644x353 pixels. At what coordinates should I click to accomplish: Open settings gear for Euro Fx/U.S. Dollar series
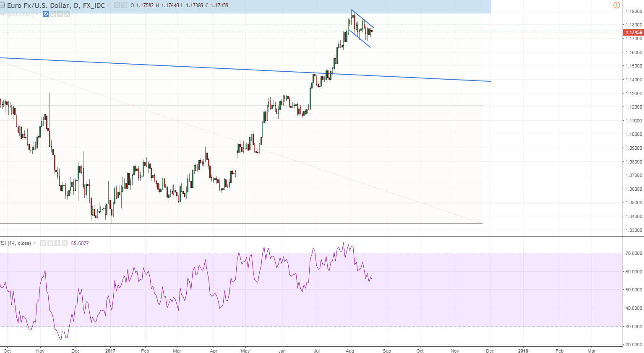tap(124, 5)
